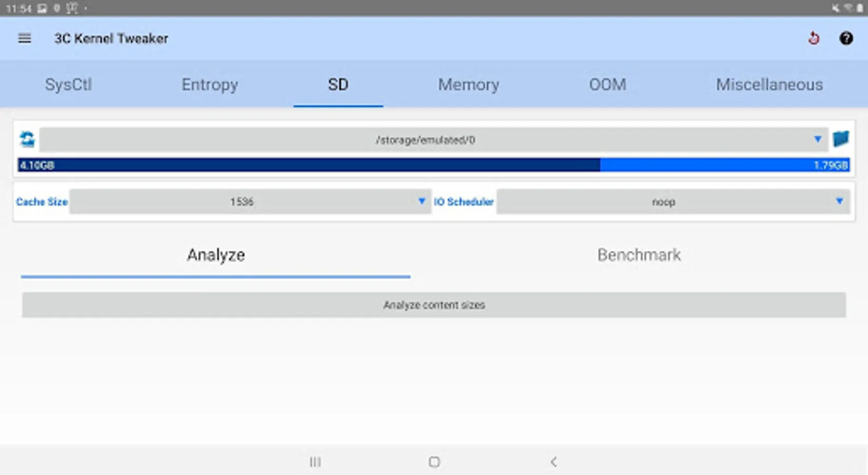Go to the OOM tab
Viewport: 868px width, 475px height.
pos(607,84)
